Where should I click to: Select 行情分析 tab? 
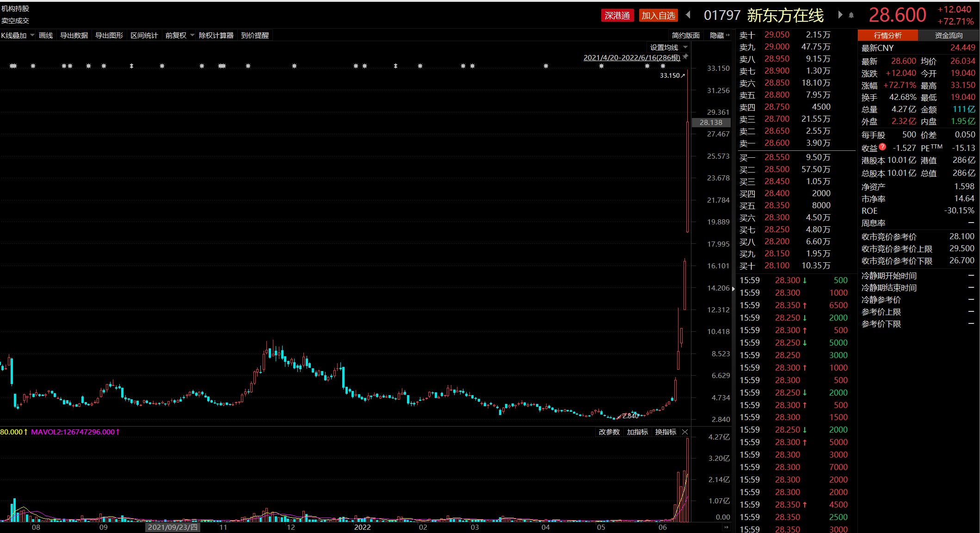click(888, 36)
